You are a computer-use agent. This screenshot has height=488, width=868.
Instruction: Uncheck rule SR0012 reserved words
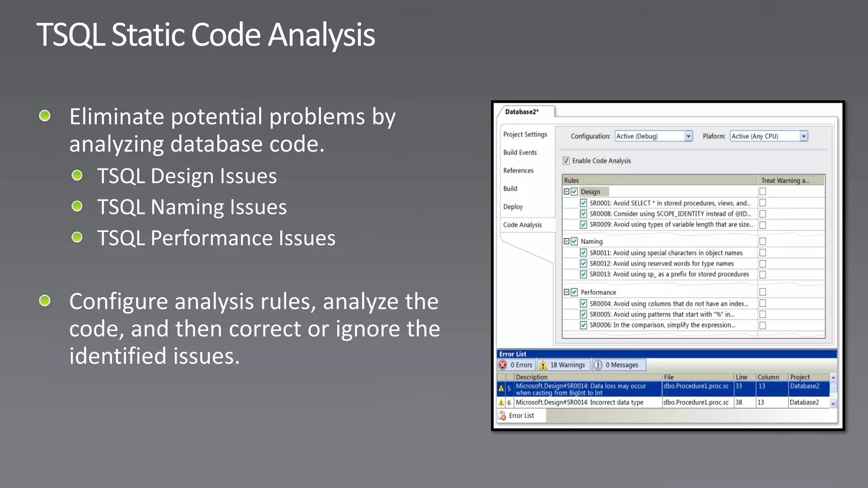pos(584,263)
